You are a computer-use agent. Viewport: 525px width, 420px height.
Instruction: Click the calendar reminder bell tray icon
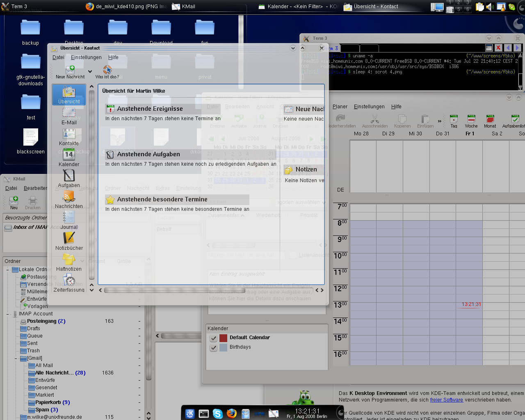(501, 7)
